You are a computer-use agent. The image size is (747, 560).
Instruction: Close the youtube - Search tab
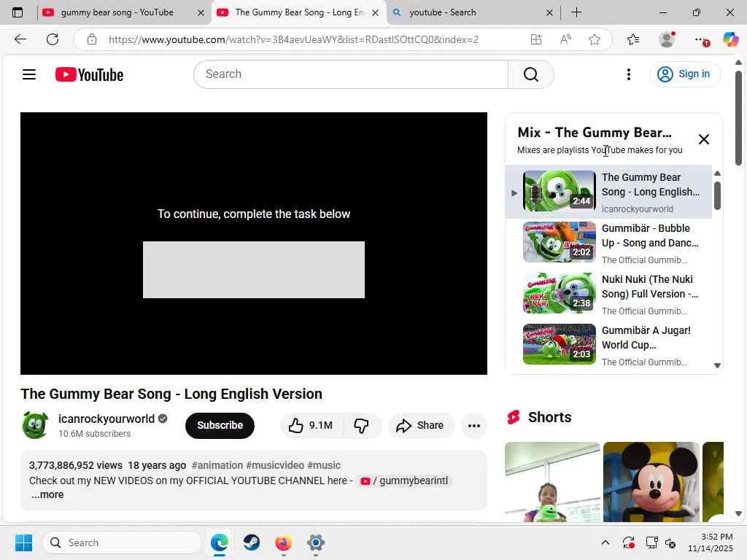pyautogui.click(x=549, y=13)
